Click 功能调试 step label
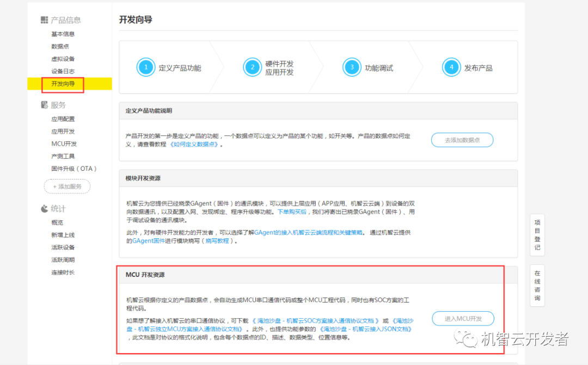Viewport: 588px width, 365px height. (379, 68)
